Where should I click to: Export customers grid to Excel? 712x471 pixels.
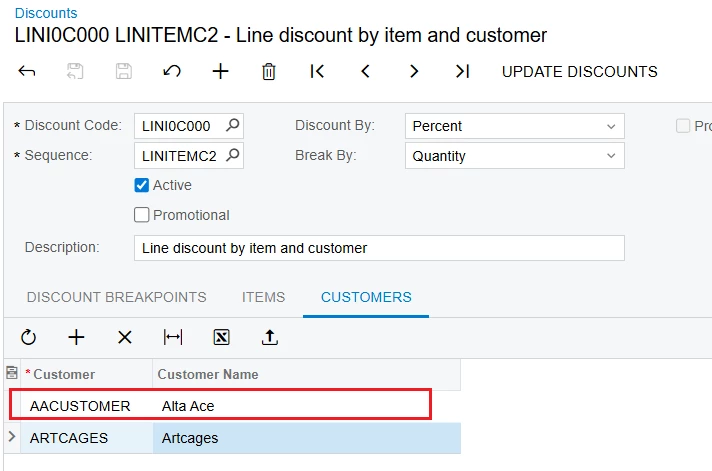[221, 338]
